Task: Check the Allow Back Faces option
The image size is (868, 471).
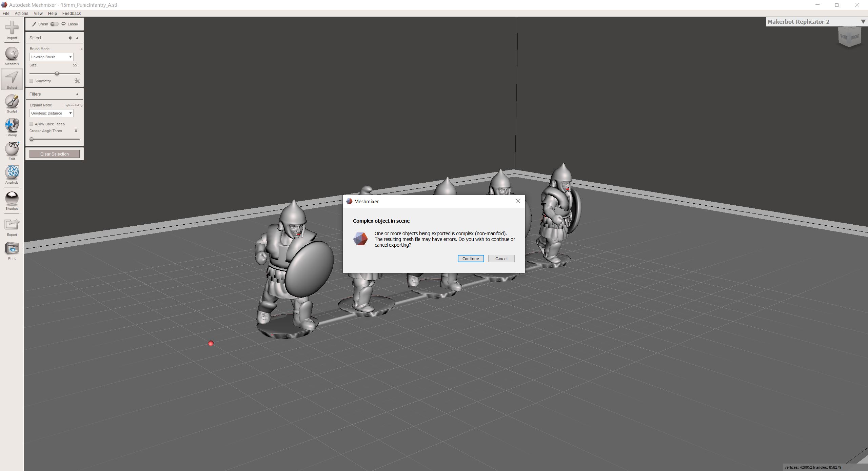Action: pyautogui.click(x=32, y=124)
